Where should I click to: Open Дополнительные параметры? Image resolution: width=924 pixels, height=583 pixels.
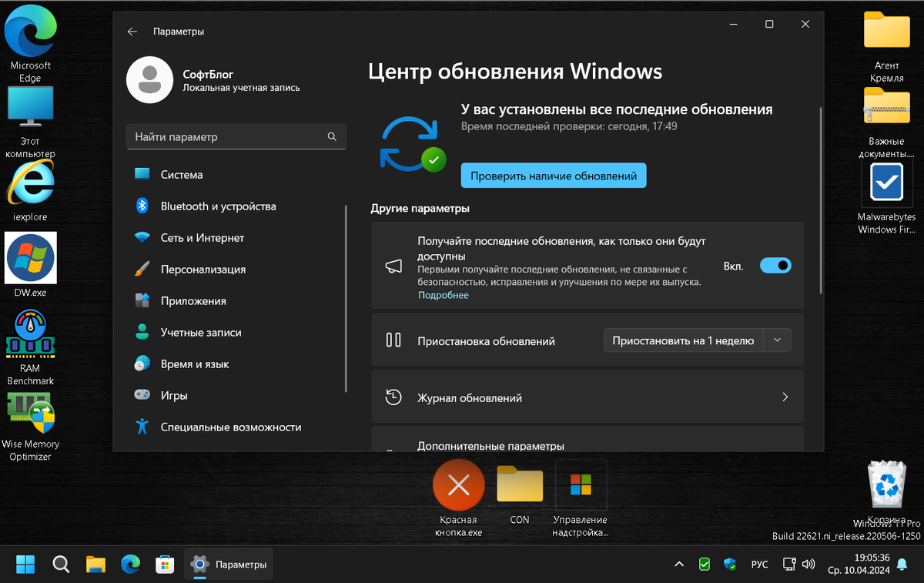[x=588, y=439]
